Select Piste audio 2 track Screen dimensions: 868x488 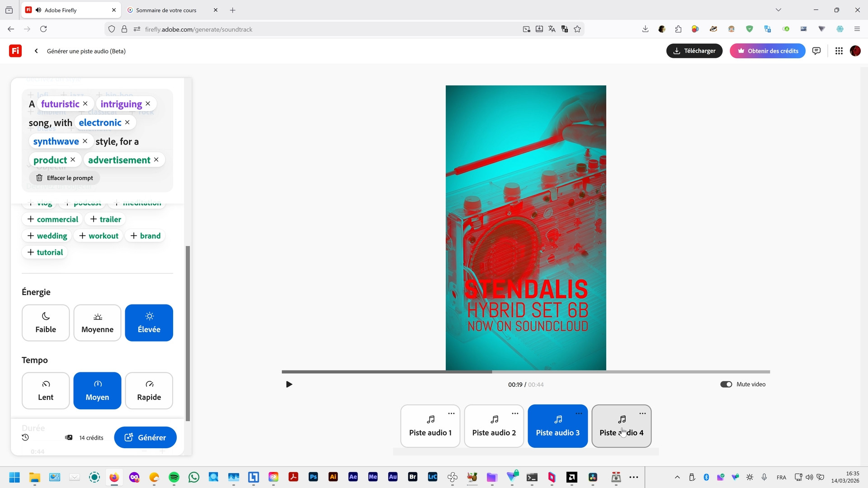click(x=494, y=426)
